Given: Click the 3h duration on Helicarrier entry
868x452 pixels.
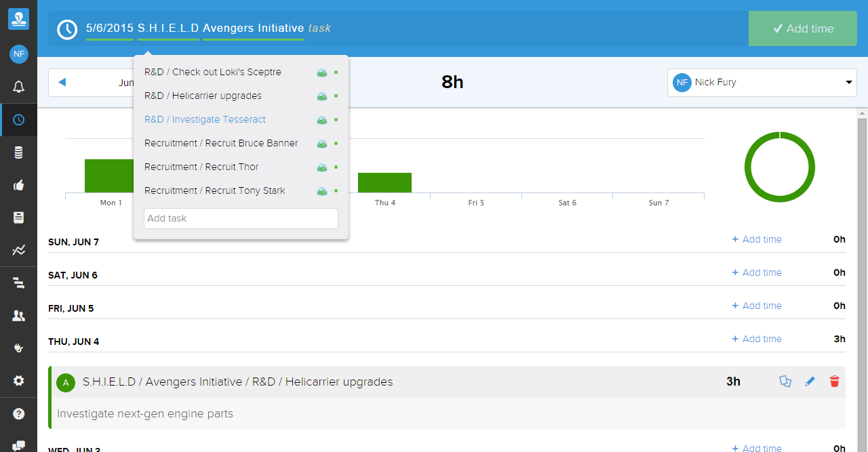Looking at the screenshot, I should click(x=733, y=382).
